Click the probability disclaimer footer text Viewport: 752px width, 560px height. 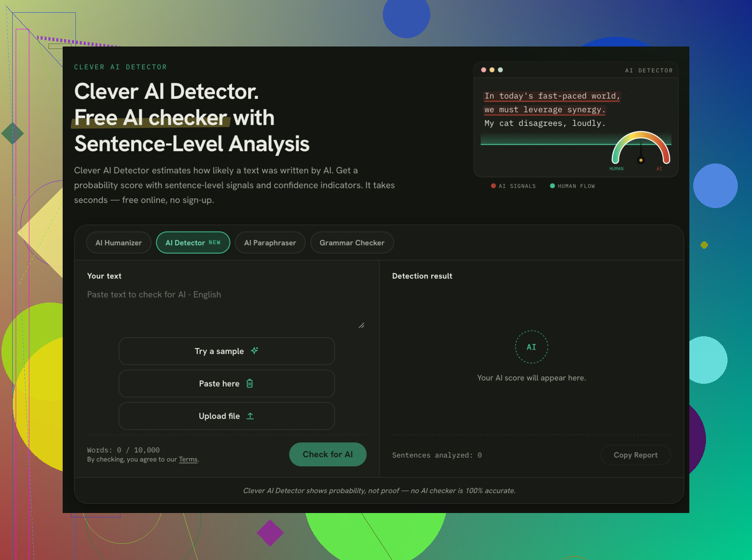pos(379,490)
